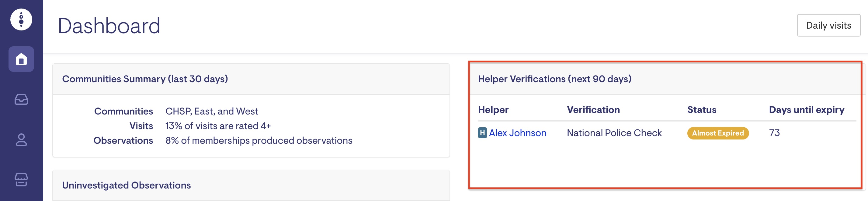Click the 73 days until expiry value
The image size is (868, 201).
tap(774, 133)
